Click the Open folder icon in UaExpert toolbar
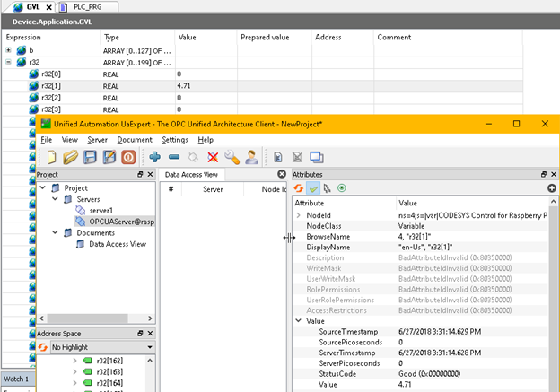The image size is (560, 392). pos(71,157)
